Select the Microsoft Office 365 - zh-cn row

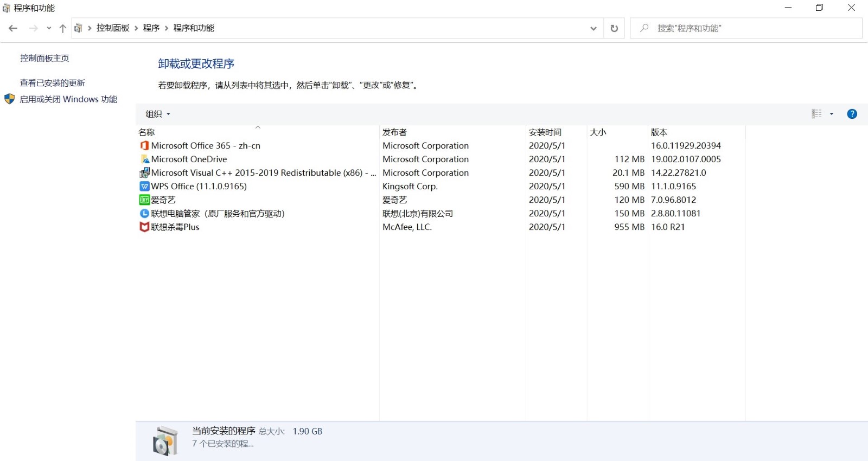(x=441, y=145)
